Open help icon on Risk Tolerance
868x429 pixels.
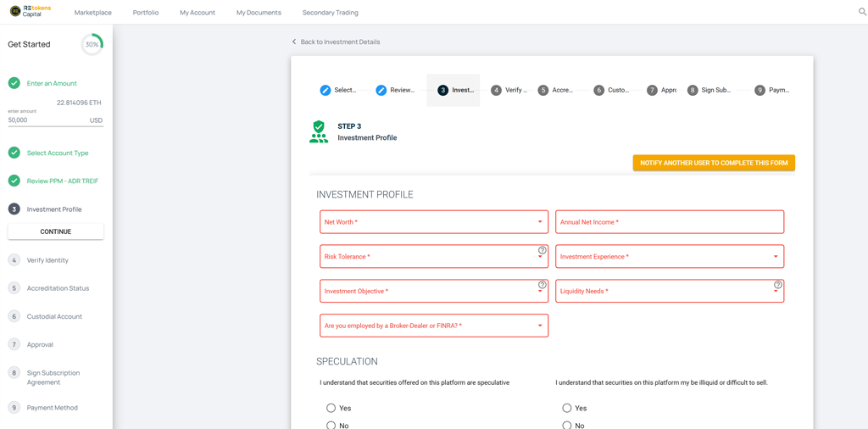pyautogui.click(x=542, y=250)
